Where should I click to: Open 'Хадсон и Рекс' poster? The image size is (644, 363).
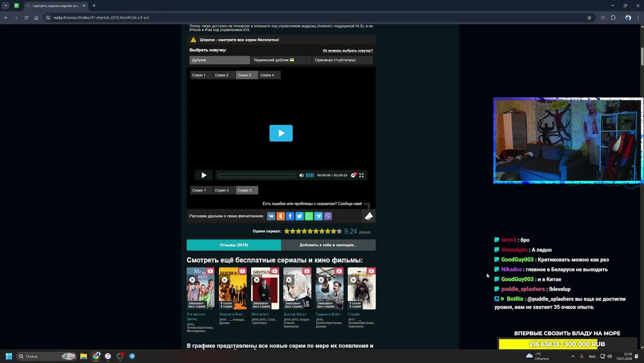tap(232, 288)
